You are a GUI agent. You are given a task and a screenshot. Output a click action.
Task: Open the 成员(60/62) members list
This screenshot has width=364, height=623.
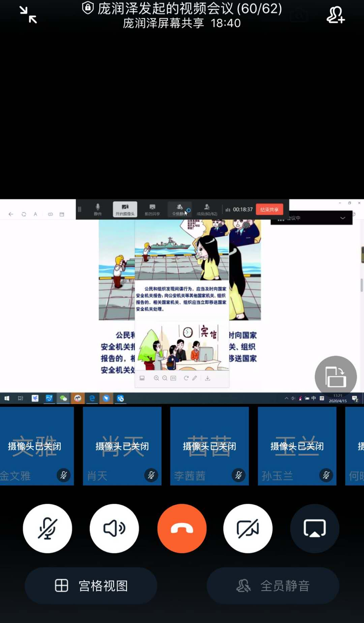click(207, 209)
